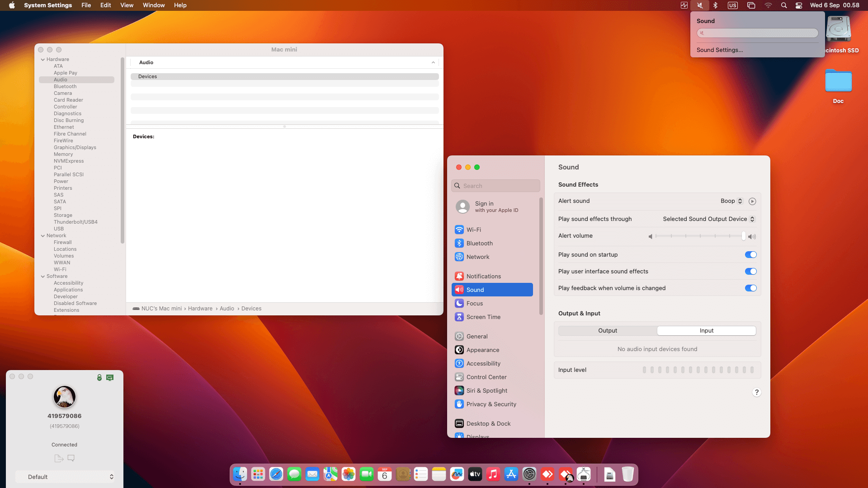Open the Window menu

[154, 5]
